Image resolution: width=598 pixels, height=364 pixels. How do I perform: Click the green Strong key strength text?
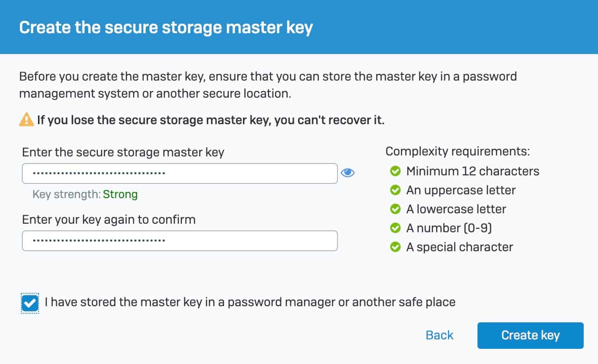pos(120,194)
